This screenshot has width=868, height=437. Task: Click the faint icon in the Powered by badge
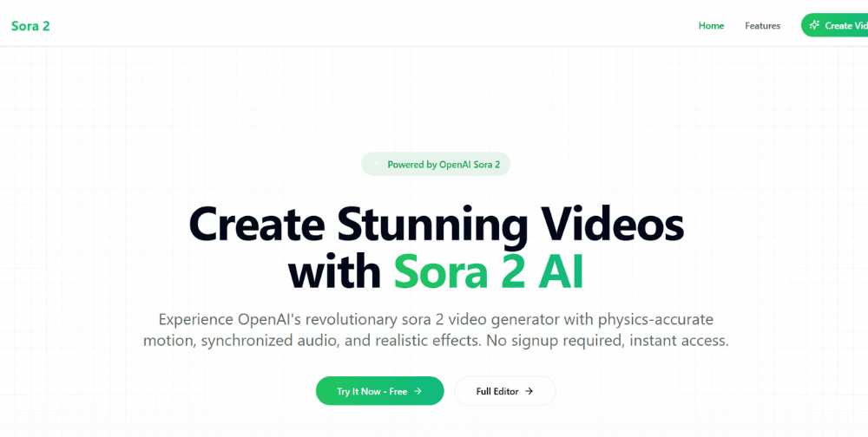coord(377,164)
